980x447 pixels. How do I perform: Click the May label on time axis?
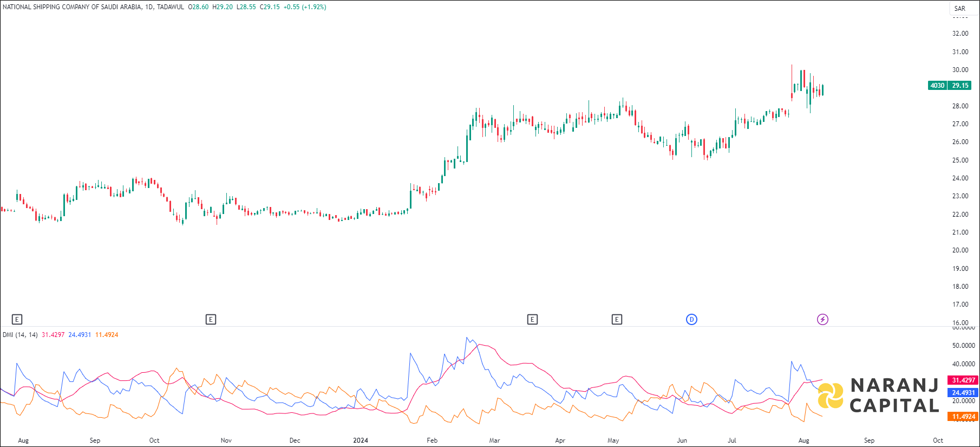click(x=613, y=440)
